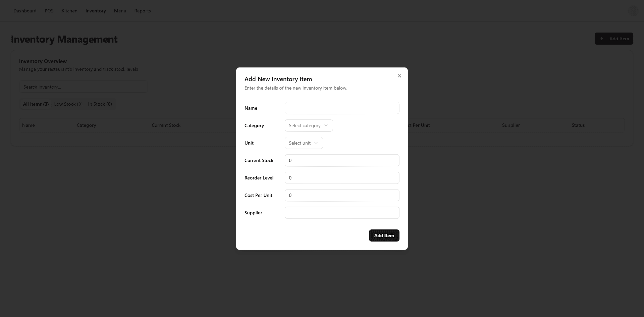Viewport: 644px width, 317px height.
Task: Open the Menu navigation item
Action: 120,11
